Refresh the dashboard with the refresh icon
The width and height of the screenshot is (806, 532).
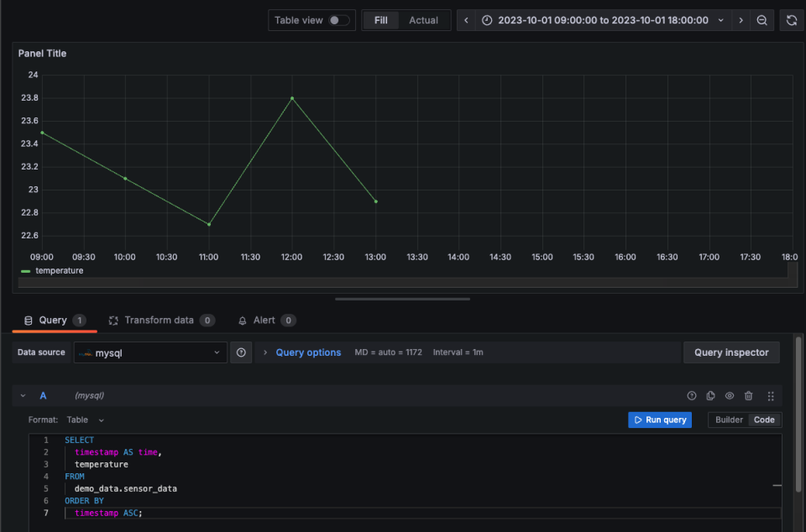pos(791,19)
